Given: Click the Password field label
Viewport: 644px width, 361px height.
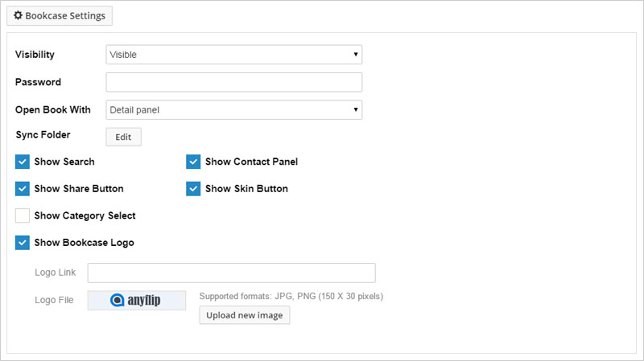Looking at the screenshot, I should click(x=38, y=82).
